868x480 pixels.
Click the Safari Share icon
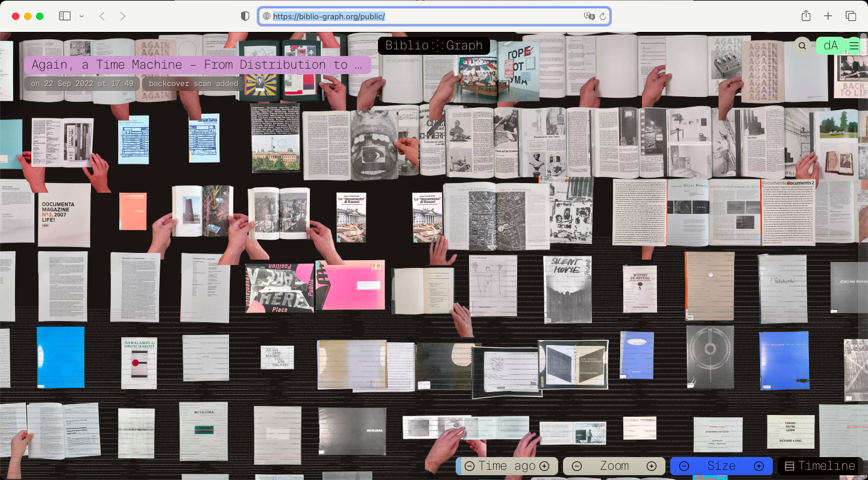[x=806, y=16]
